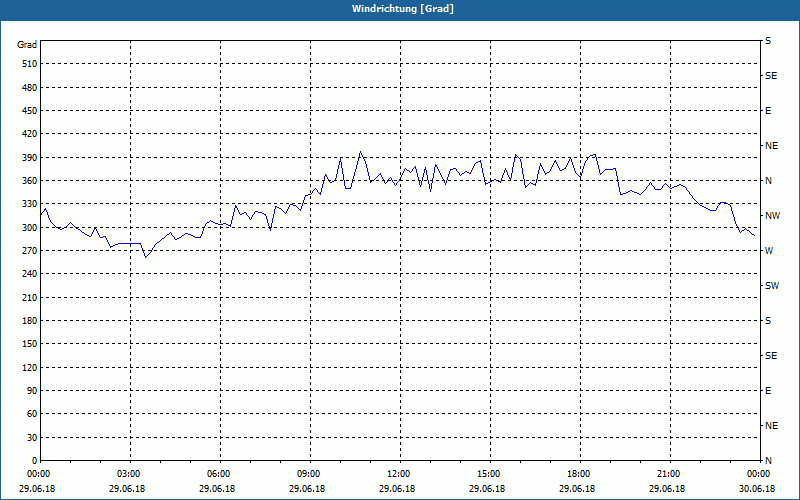Click the '420' y-axis label
800x500 pixels.
[30, 134]
